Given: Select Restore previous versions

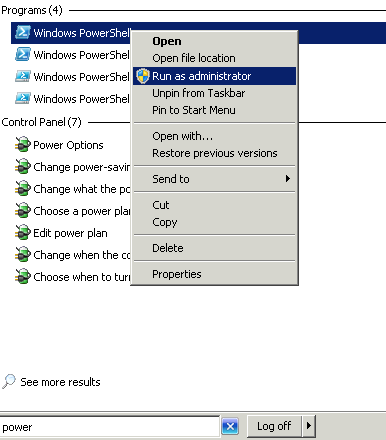Looking at the screenshot, I should [215, 153].
